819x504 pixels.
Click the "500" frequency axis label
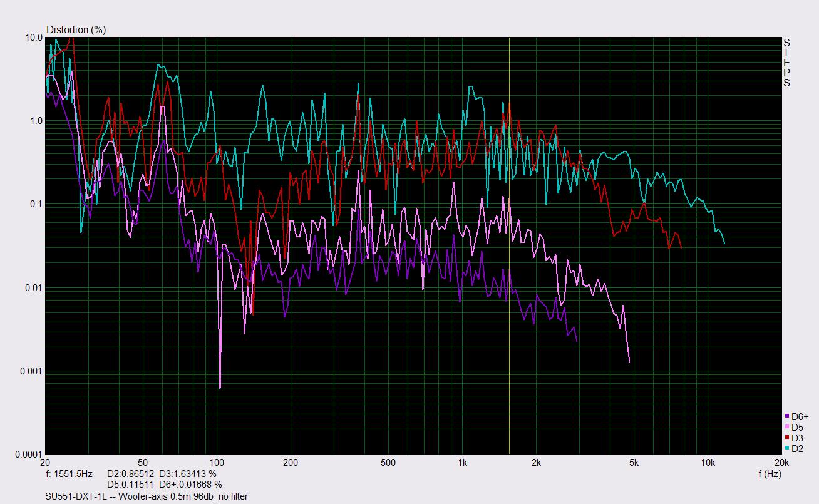388,463
